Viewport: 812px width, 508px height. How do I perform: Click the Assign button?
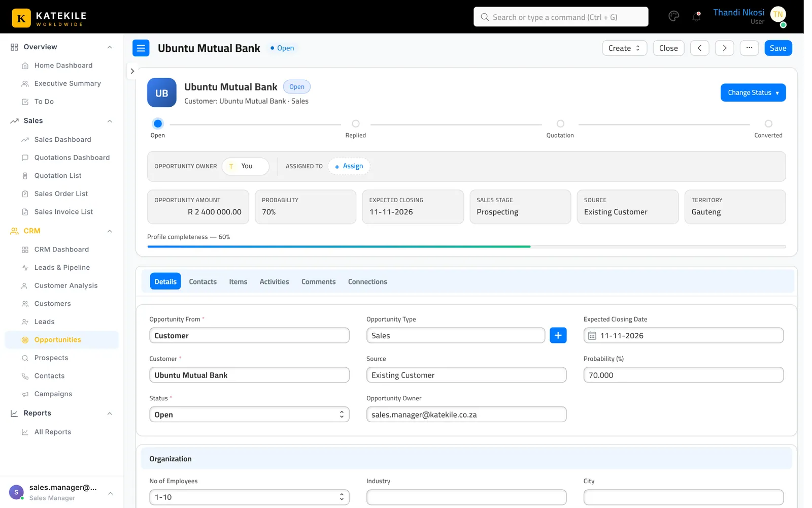(x=349, y=166)
